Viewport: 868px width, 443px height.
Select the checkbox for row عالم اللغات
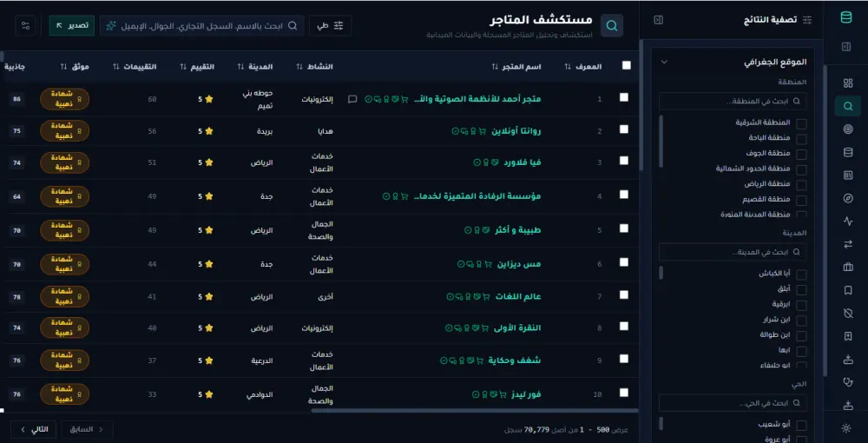coord(624,294)
